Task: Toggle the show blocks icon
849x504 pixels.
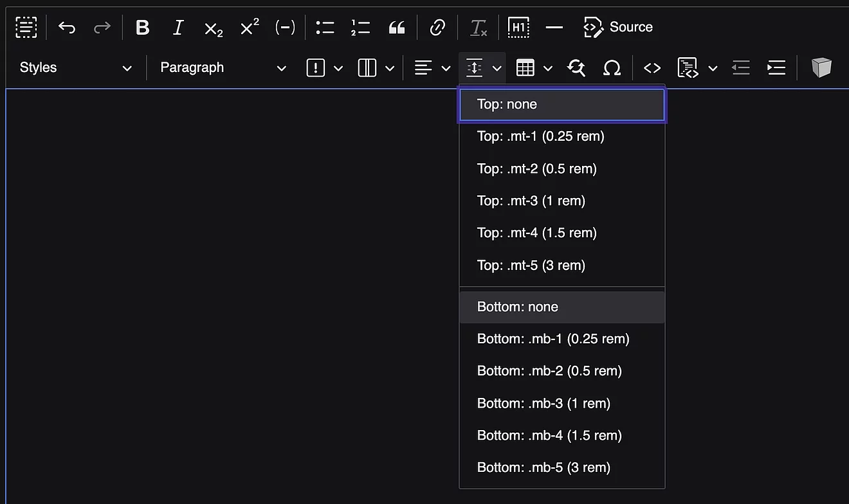Action: tap(26, 28)
